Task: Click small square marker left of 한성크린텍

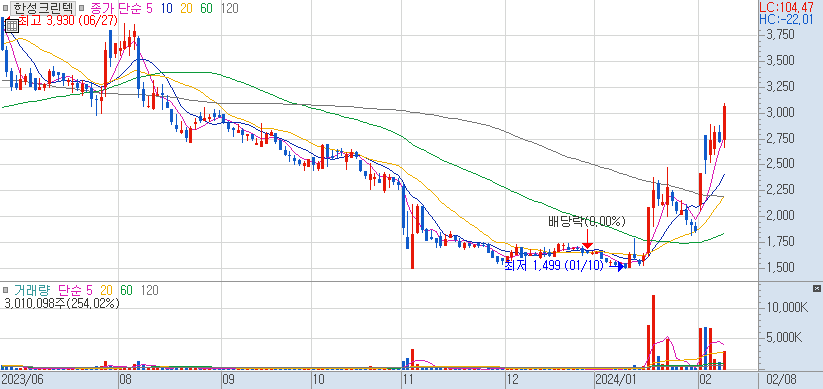Action: pyautogui.click(x=6, y=8)
